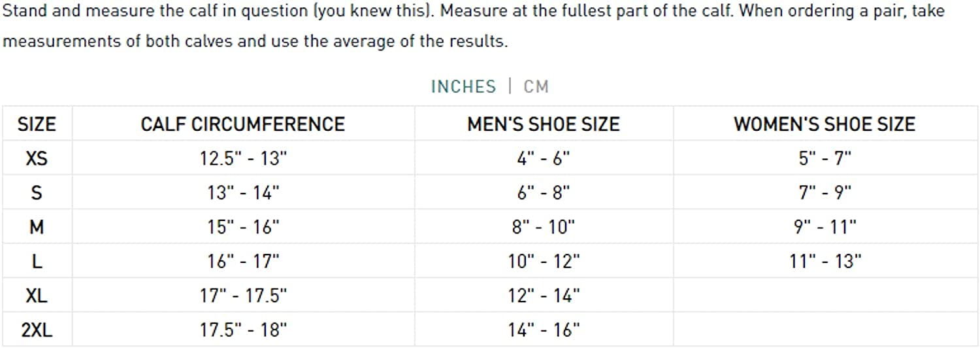The width and height of the screenshot is (980, 348).
Task: Select the XL size row label
Action: tap(37, 296)
